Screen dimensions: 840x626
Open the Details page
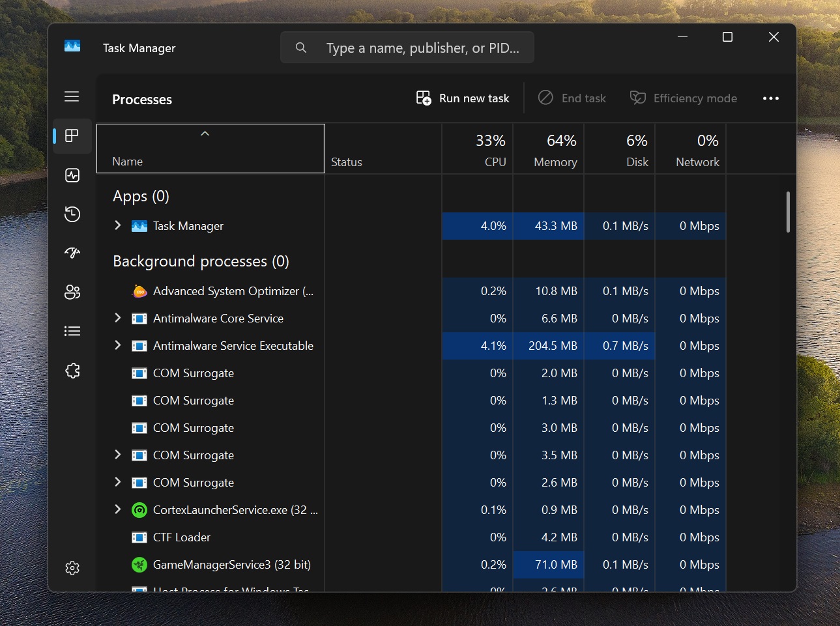tap(72, 331)
